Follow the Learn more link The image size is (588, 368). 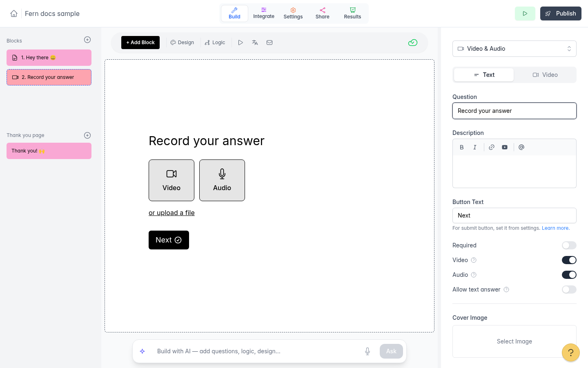pos(556,228)
